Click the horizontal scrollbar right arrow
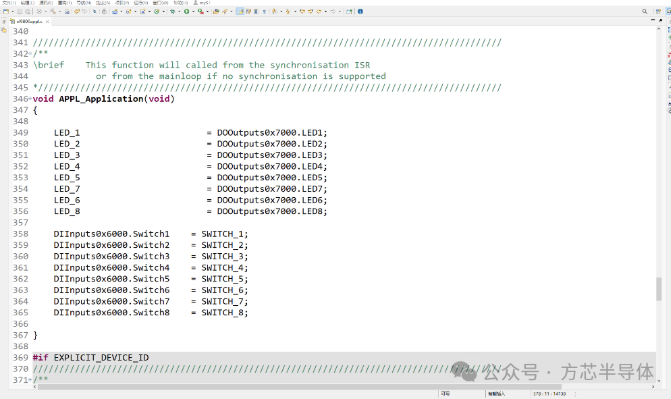The image size is (671, 399). (653, 387)
